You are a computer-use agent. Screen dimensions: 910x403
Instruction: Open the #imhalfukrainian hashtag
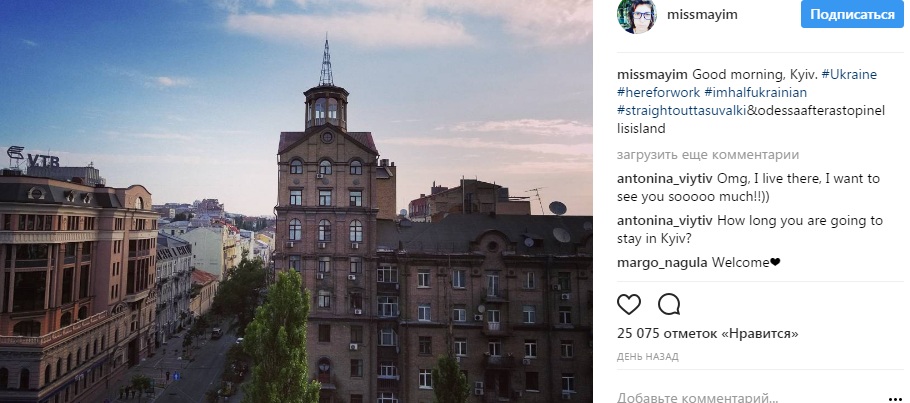click(x=756, y=92)
